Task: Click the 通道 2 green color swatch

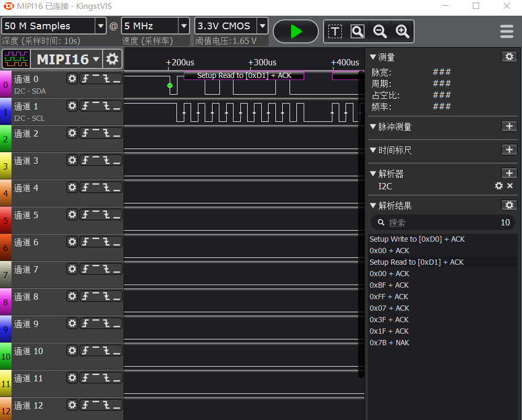Action: 6,139
